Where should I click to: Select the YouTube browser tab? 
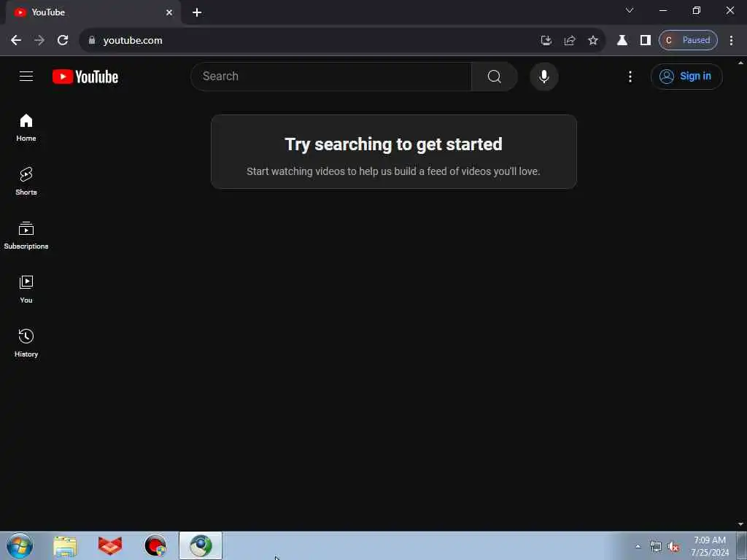93,12
